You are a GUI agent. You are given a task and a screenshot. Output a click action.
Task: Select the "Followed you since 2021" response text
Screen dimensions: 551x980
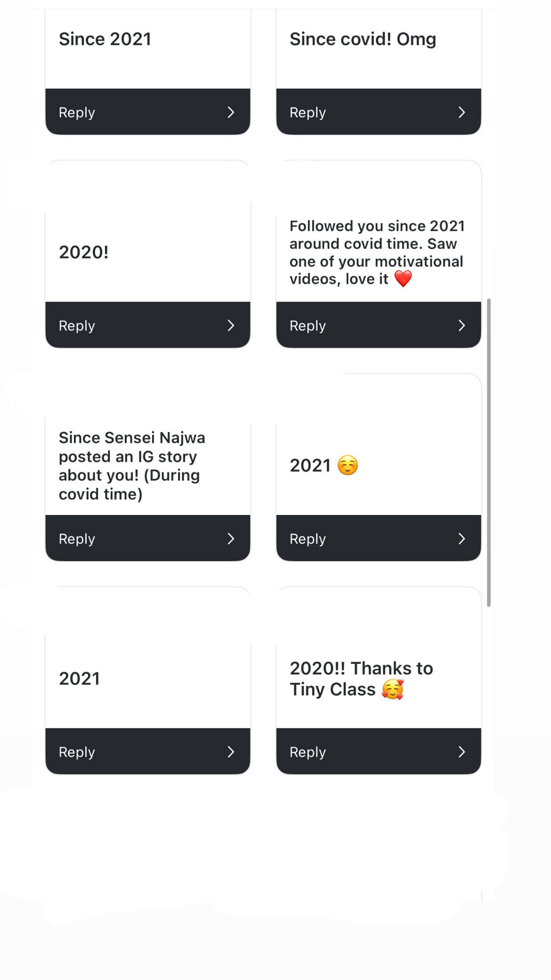[x=376, y=253]
